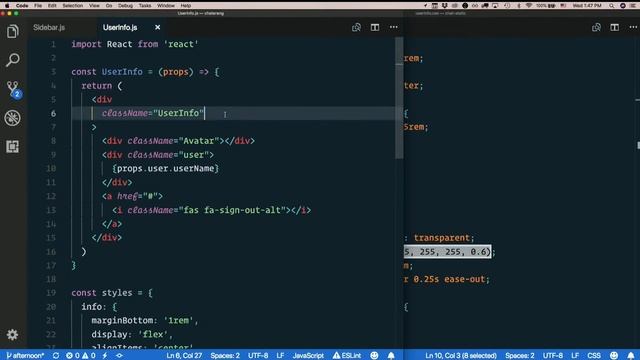Open the Explorer view in activity bar

coord(13,31)
